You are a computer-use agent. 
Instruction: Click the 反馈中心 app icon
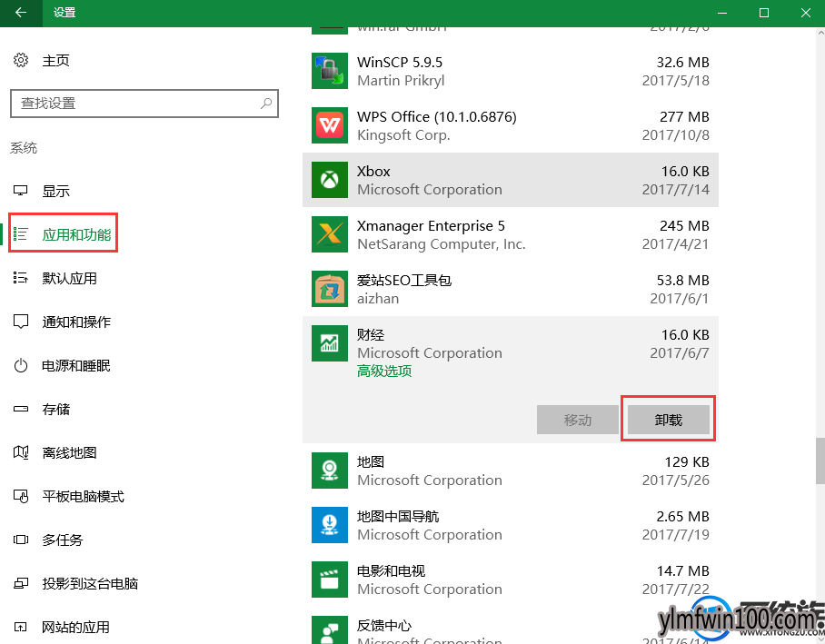[330, 629]
